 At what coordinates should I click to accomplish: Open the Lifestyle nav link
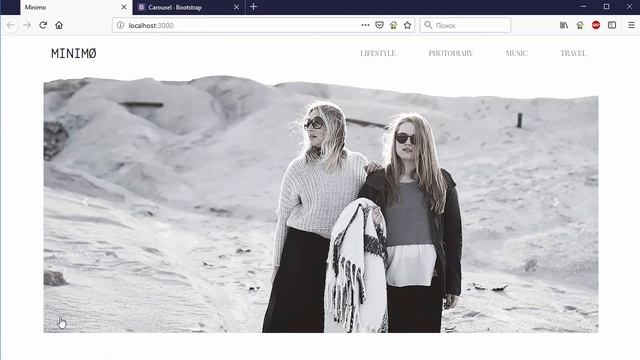click(x=378, y=53)
